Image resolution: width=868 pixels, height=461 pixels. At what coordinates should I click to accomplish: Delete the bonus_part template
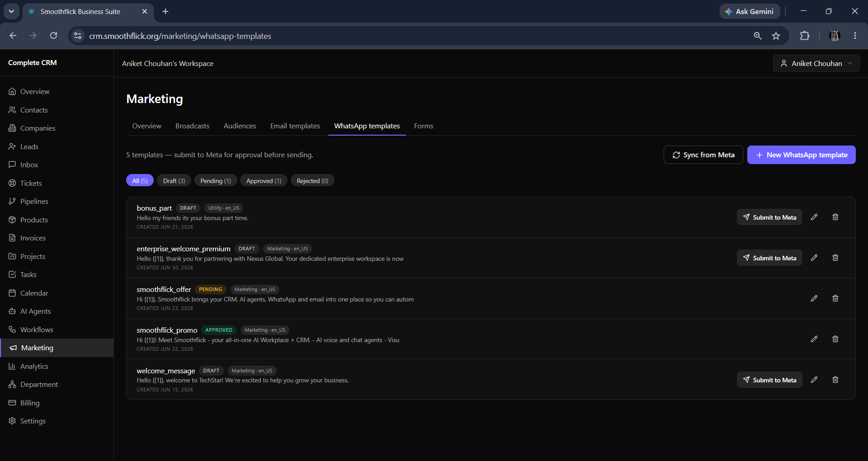[835, 217]
